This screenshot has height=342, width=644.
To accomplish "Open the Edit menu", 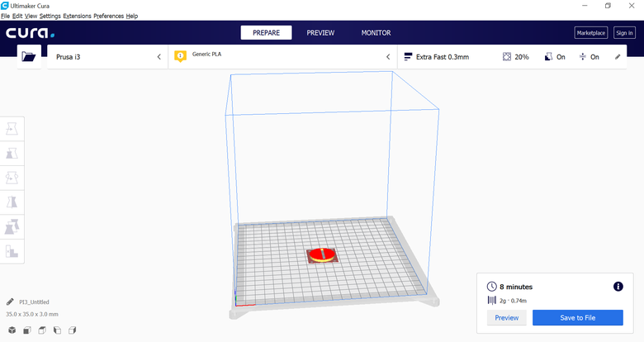I will 17,16.
